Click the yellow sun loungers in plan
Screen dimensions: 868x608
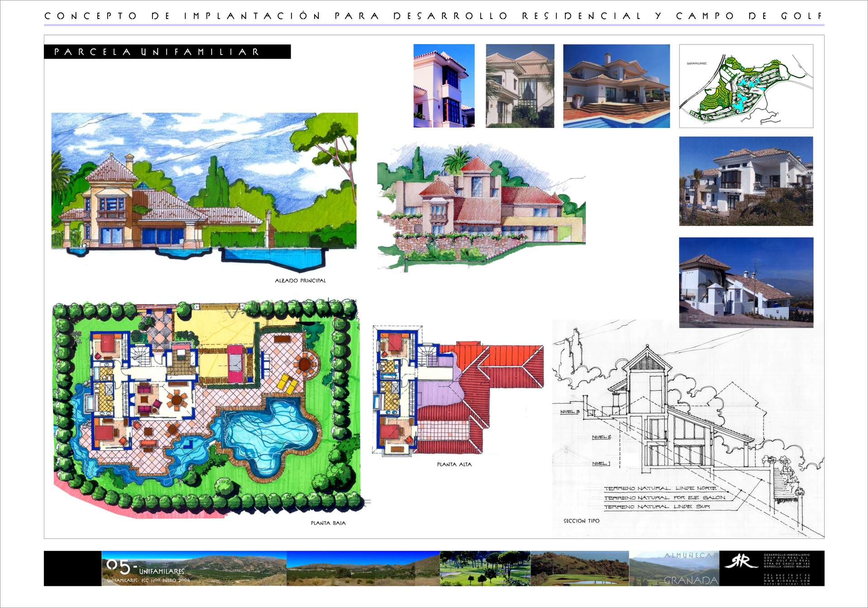pos(288,384)
